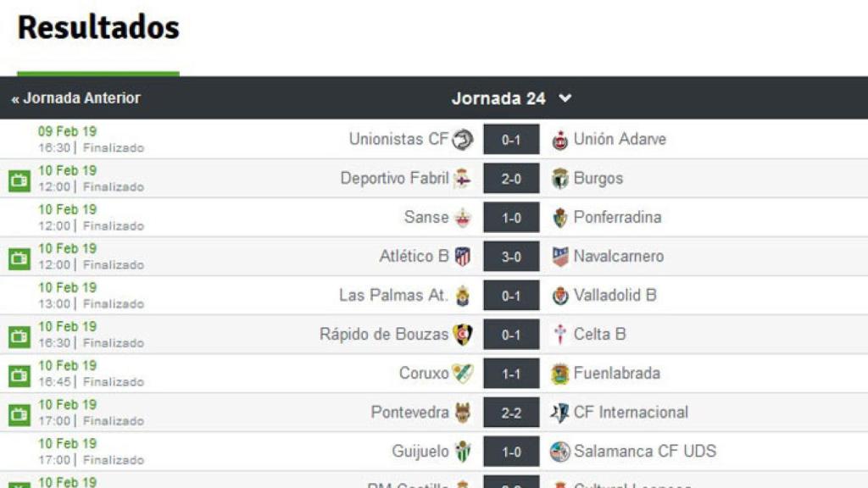
Task: Click the Unionistas CF team crest
Action: point(463,140)
